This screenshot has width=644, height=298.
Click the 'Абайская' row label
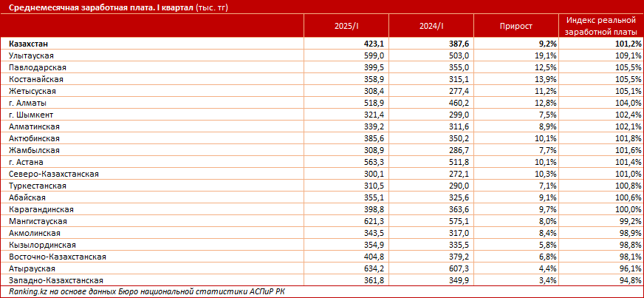pyautogui.click(x=27, y=197)
